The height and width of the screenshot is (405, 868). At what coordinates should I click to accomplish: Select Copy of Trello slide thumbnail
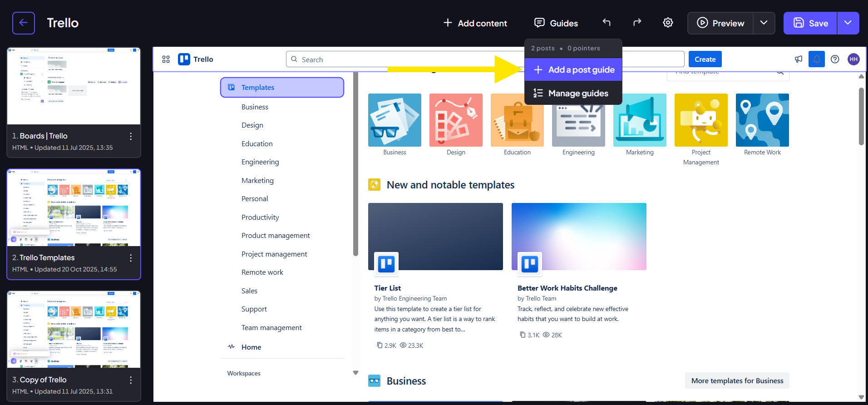[x=74, y=329]
